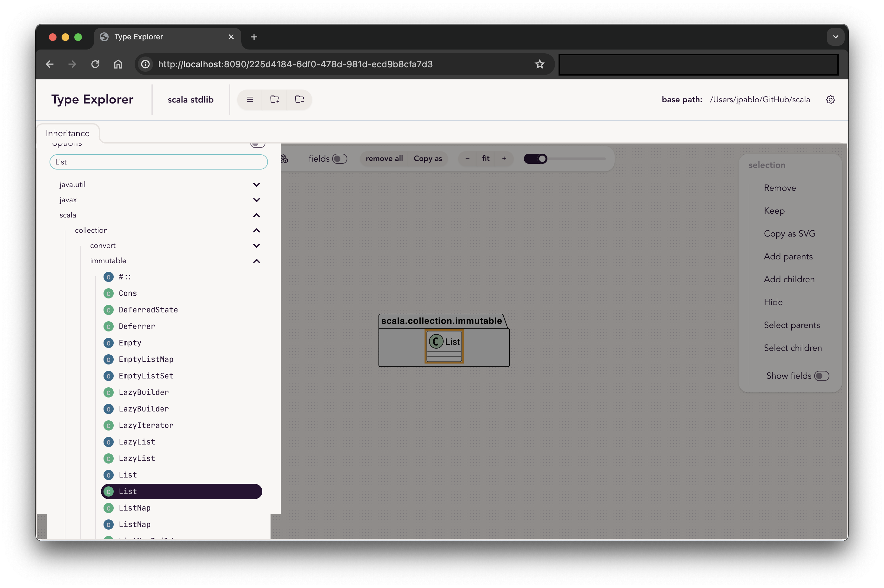Open settings gear next to base path
The height and width of the screenshot is (588, 884).
click(830, 100)
